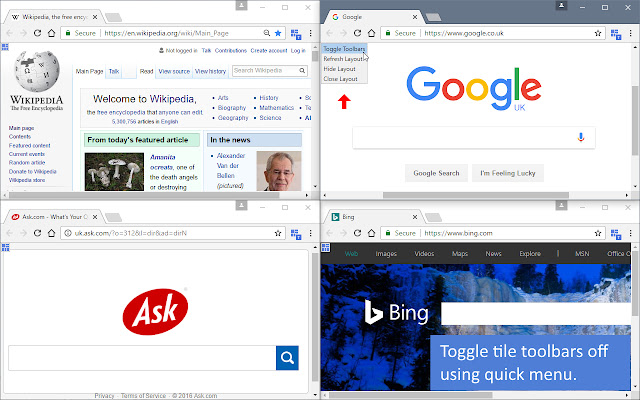Open Random article in Wikipedia sidebar

pos(27,162)
